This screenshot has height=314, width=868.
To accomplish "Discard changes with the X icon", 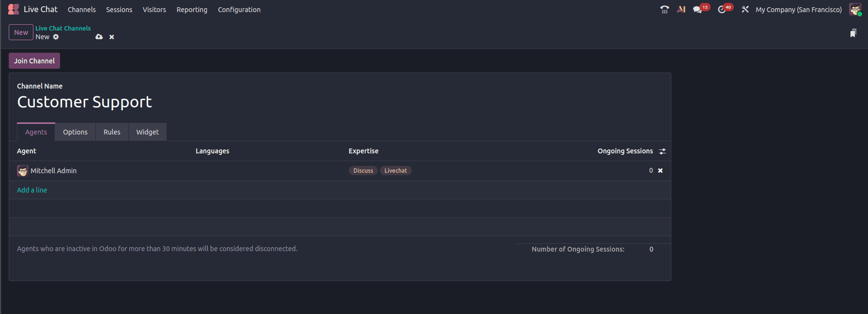I will click(x=111, y=37).
